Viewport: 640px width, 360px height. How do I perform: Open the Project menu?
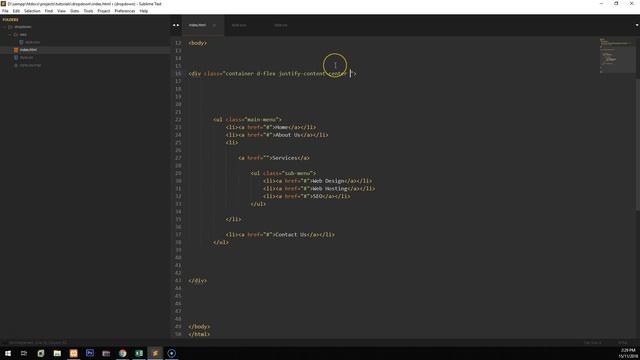[x=104, y=11]
